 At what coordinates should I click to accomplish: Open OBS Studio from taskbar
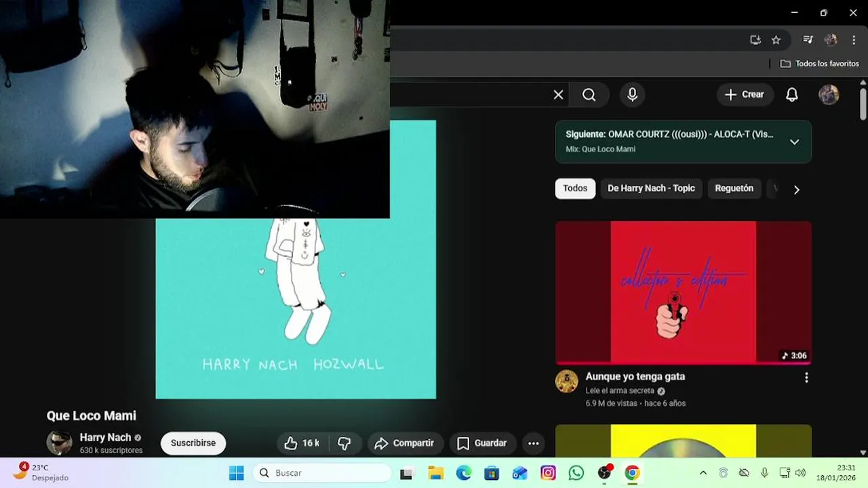click(604, 473)
